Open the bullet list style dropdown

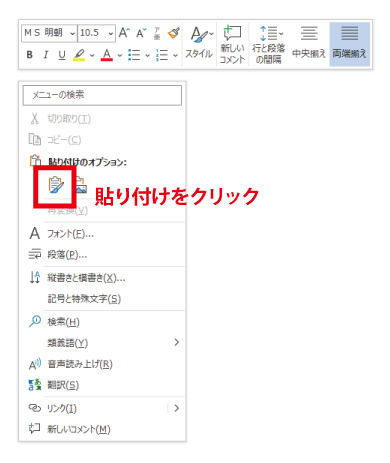[x=147, y=55]
